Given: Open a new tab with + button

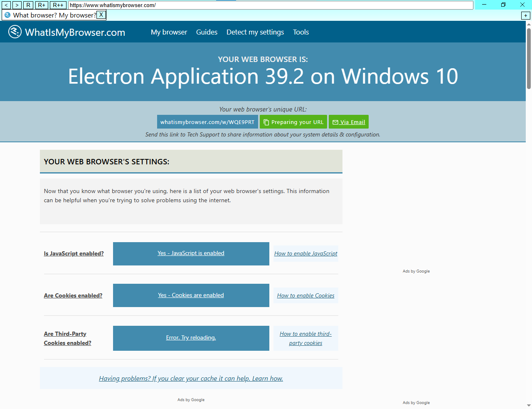Looking at the screenshot, I should pos(526,15).
